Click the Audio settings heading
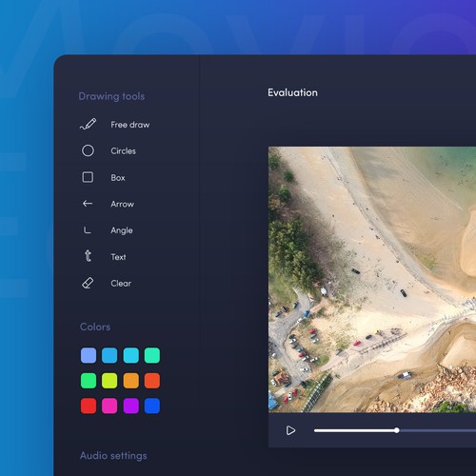Screen dimensions: 476x476 (113, 456)
